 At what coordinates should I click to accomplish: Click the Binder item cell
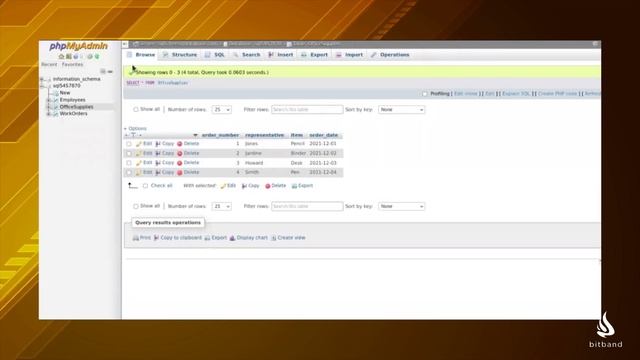coord(298,153)
